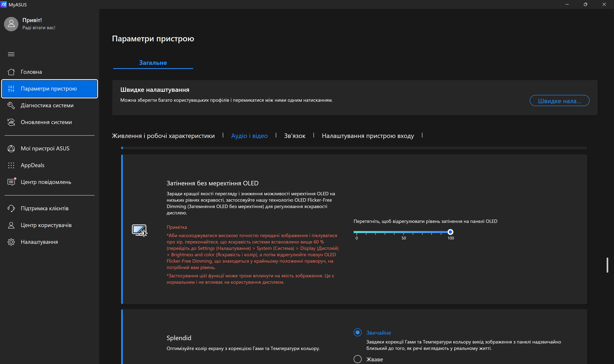The height and width of the screenshot is (364, 614).
Task: Click the user profile avatar
Action: coord(11,24)
